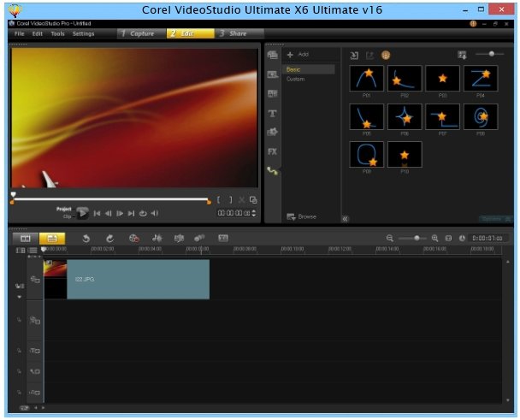This screenshot has height=420, width=520.
Task: Switch preview to Project mode
Action: (x=63, y=209)
